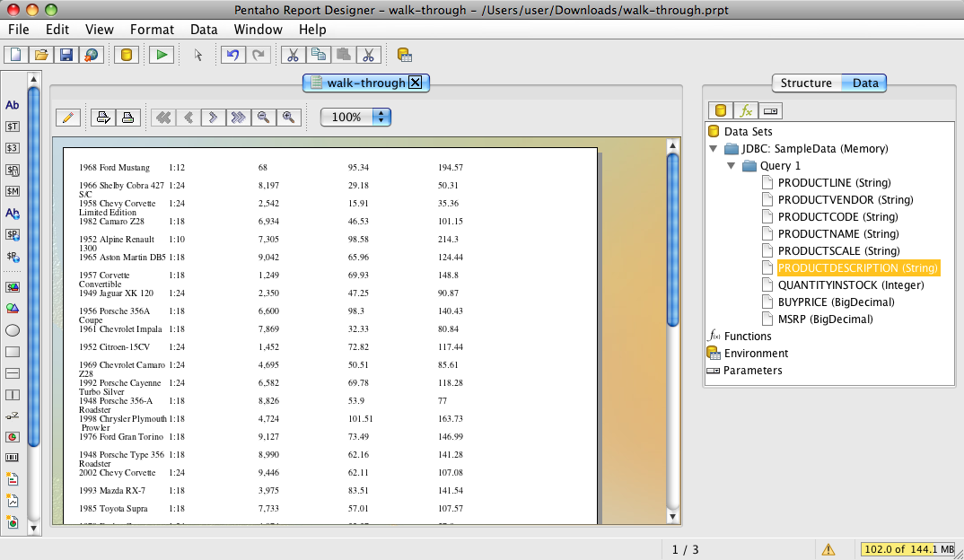Click the Paste clipboard icon
This screenshot has height=560, width=964.
click(x=344, y=55)
